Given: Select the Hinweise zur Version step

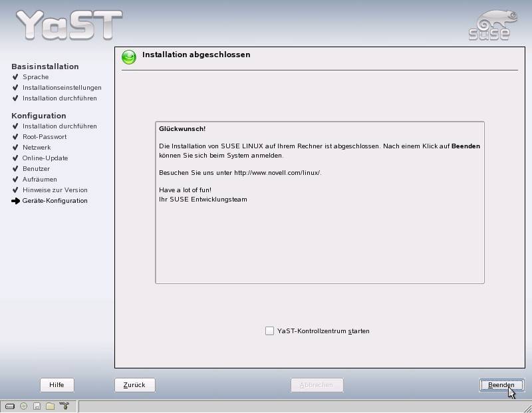Looking at the screenshot, I should click(55, 190).
